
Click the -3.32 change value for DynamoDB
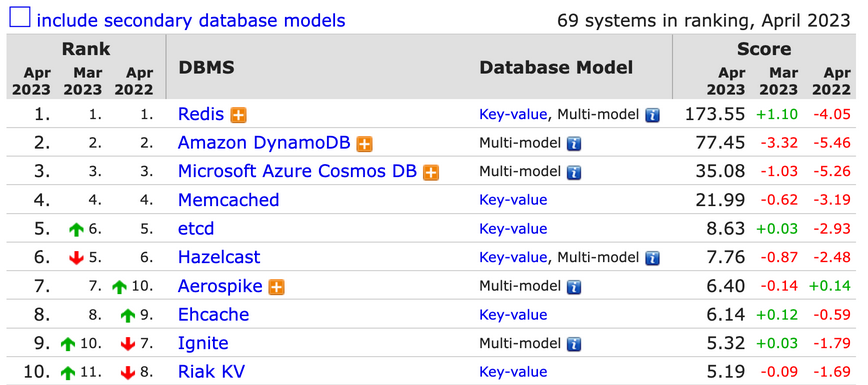click(778, 143)
